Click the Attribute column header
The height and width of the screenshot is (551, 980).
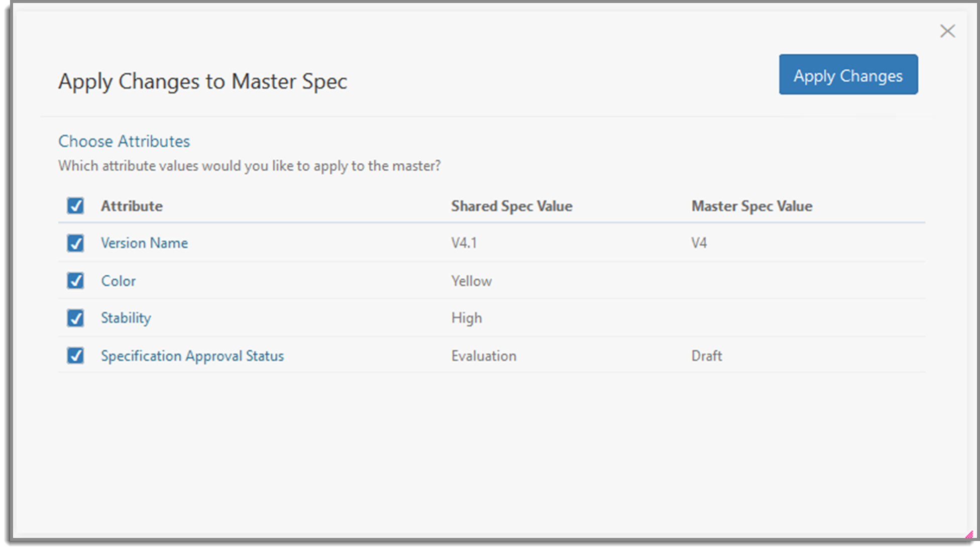132,206
